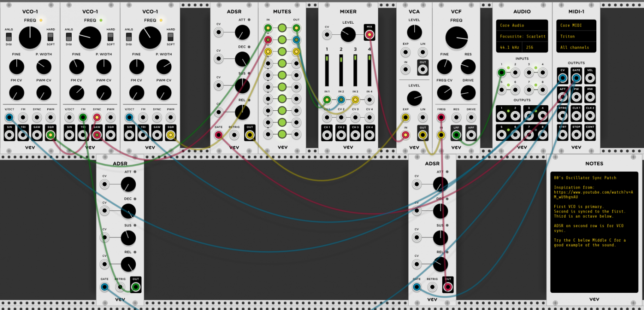
Task: Click the HPF output jack on VCF
Action: [471, 135]
